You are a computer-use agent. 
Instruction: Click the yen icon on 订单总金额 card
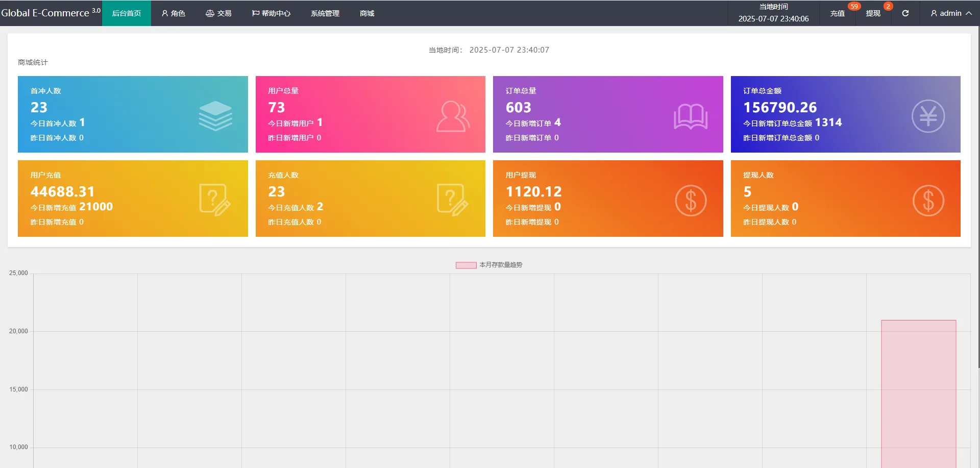point(927,116)
